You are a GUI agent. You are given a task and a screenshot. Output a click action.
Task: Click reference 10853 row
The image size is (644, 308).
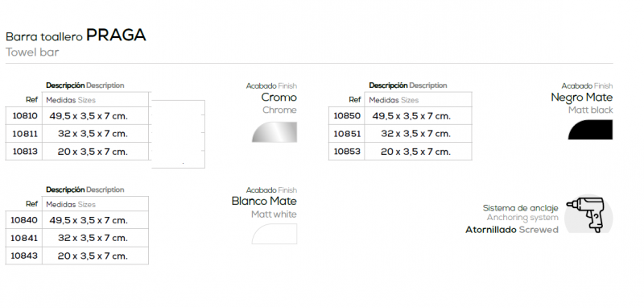pos(400,152)
